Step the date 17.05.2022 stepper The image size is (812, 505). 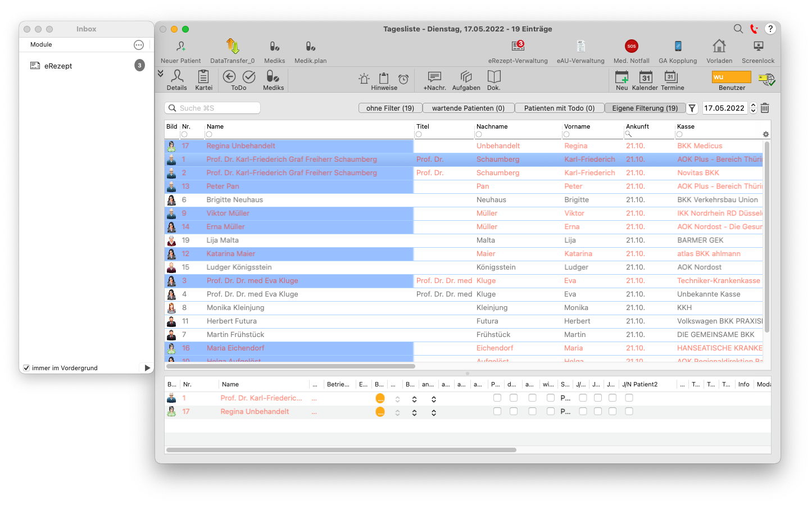pyautogui.click(x=753, y=108)
